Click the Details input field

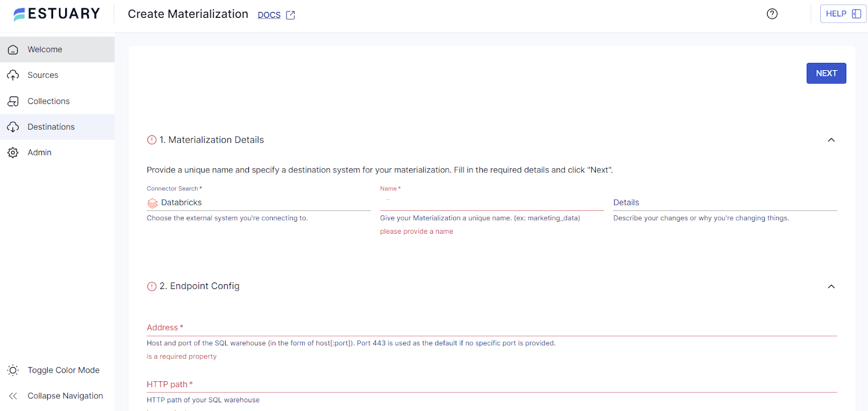[725, 202]
